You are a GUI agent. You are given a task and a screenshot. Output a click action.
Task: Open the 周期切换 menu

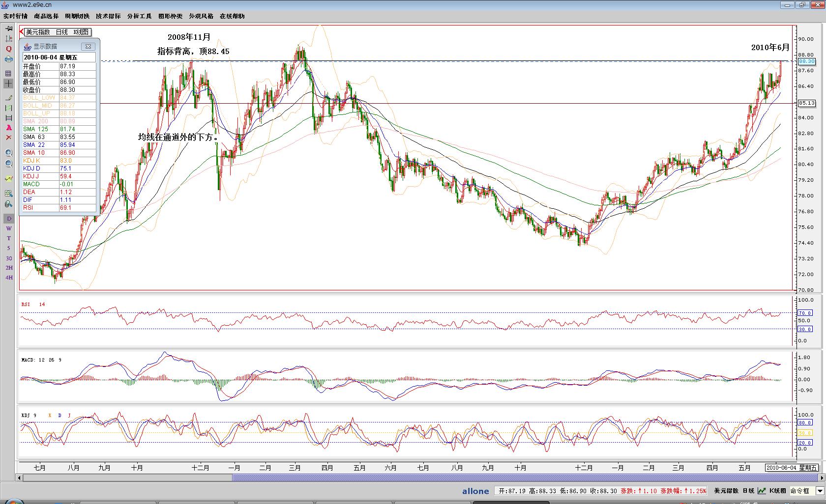[x=77, y=16]
